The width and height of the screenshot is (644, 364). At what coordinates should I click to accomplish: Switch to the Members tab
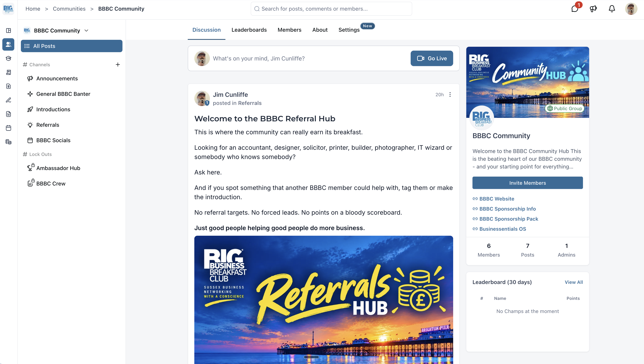click(289, 30)
